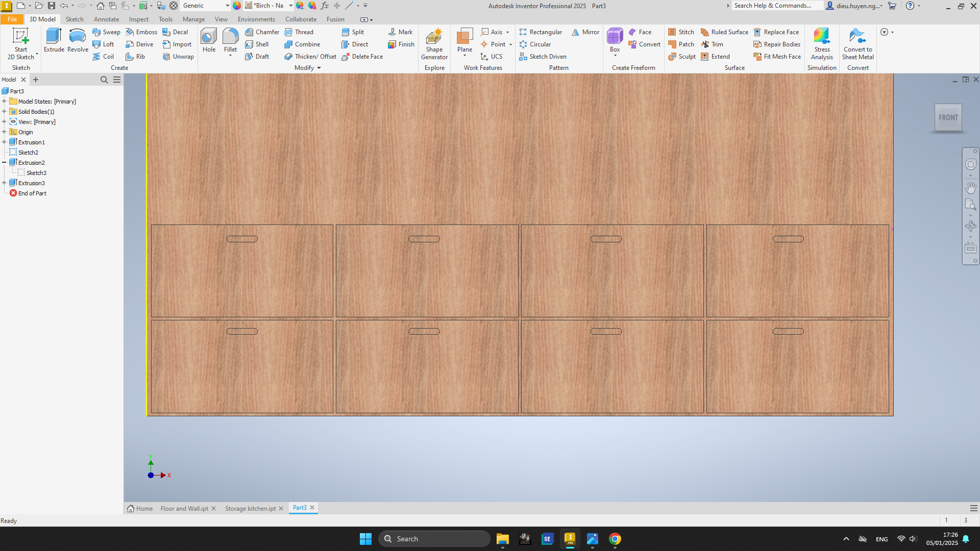Select the Chamfer tool
The image size is (980, 551).
(x=262, y=32)
